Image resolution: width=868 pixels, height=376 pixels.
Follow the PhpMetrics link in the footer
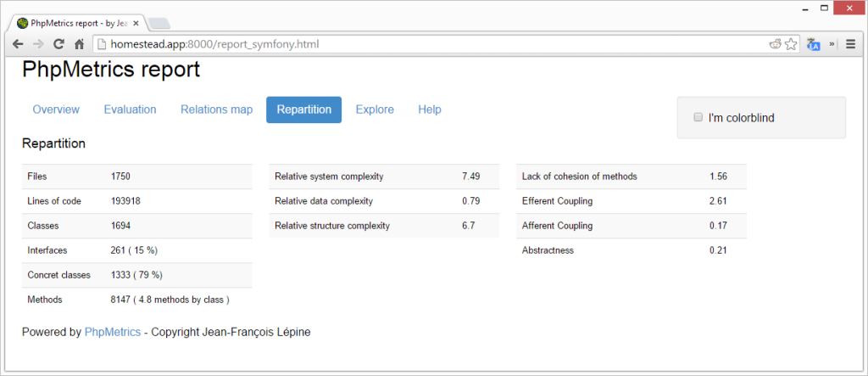[113, 332]
